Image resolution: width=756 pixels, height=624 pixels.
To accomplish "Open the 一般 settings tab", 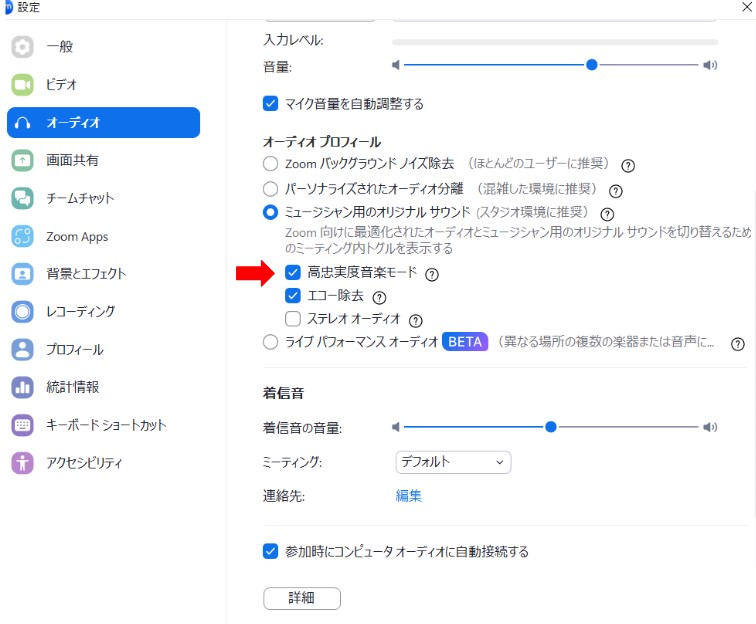I will point(103,47).
